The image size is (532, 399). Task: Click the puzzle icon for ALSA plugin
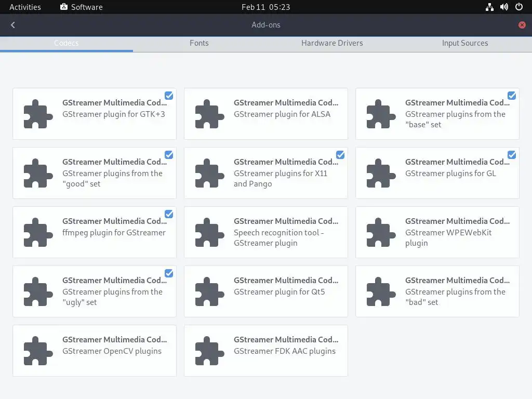210,114
